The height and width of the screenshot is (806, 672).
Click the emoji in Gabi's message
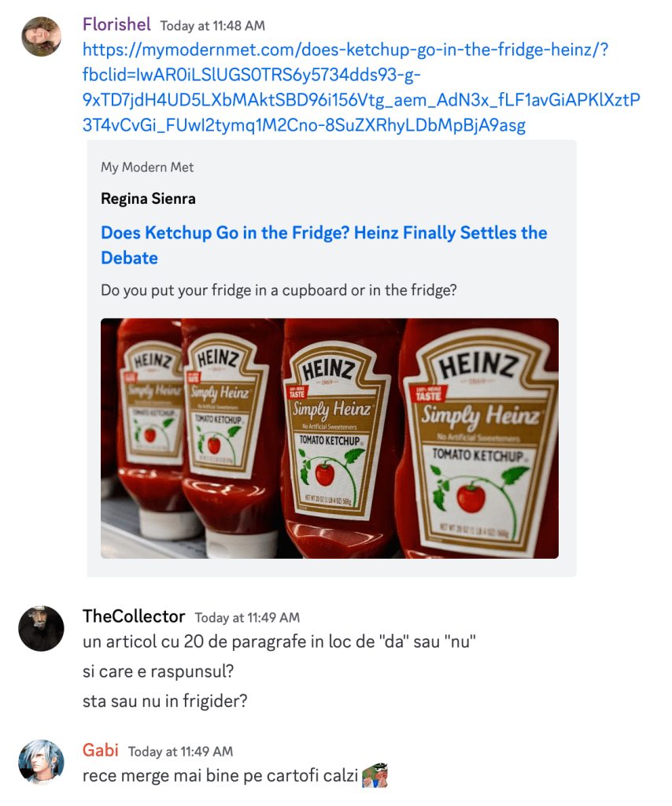point(376,776)
